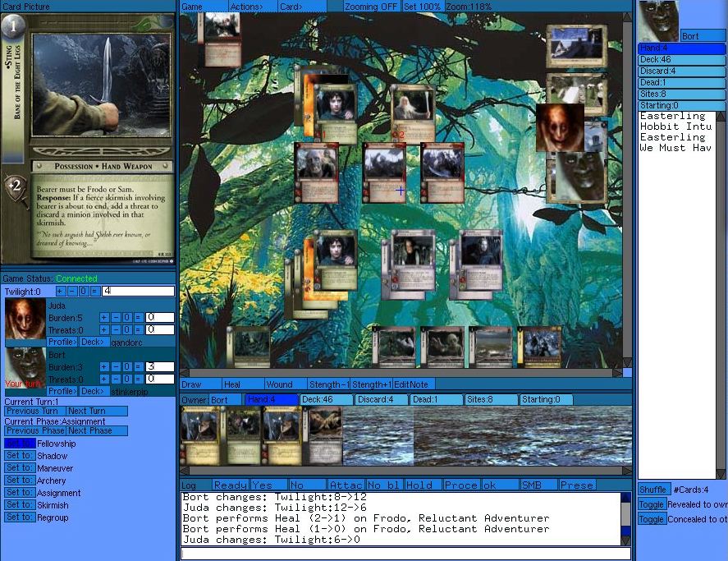Add a threat to Juda with the plus button
The height and width of the screenshot is (561, 728).
tap(104, 330)
